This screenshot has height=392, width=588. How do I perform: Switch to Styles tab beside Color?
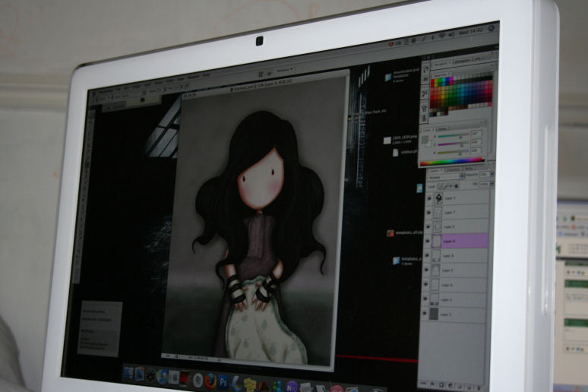pos(443,128)
